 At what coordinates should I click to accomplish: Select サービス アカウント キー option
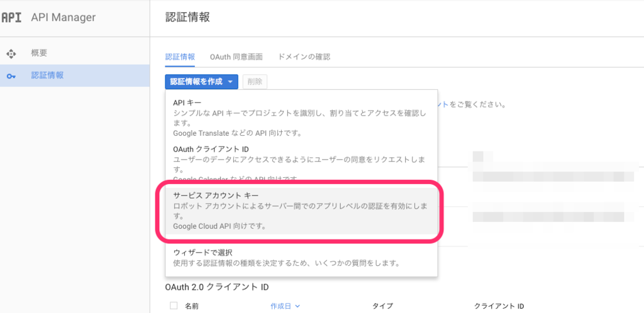301,211
